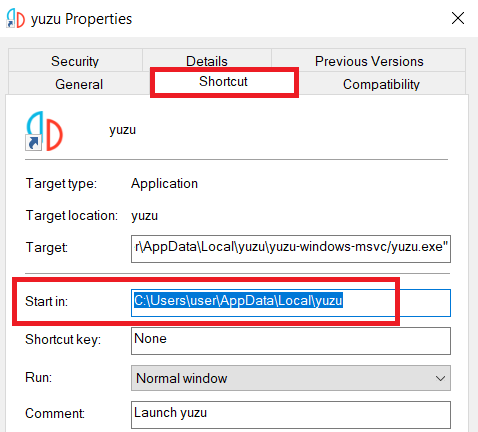
Task: Click the Shortcut key field showing None
Action: [x=291, y=341]
